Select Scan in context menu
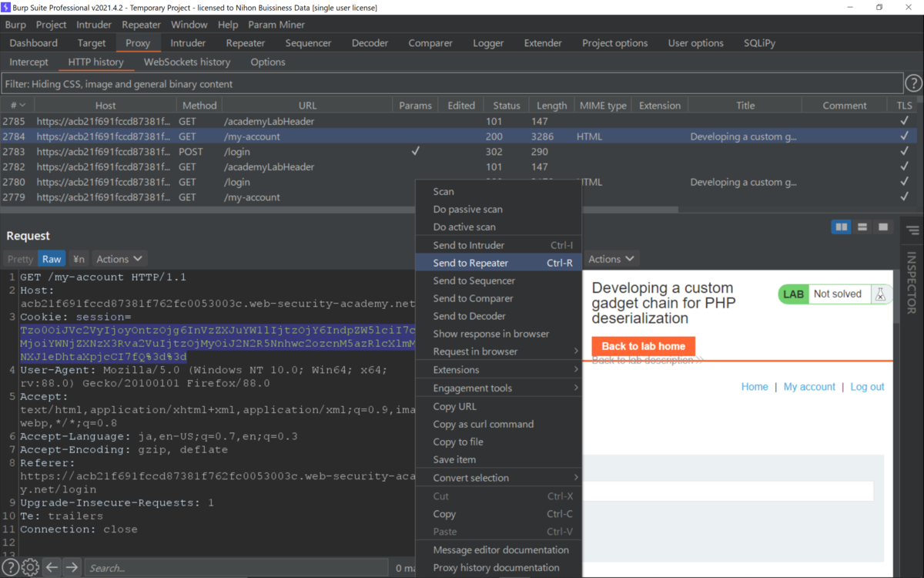924x578 pixels. point(498,191)
